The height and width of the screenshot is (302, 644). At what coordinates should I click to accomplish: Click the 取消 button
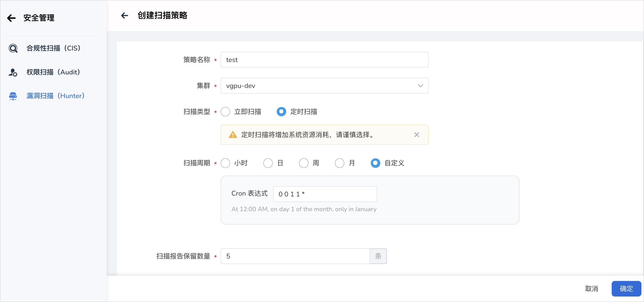591,289
